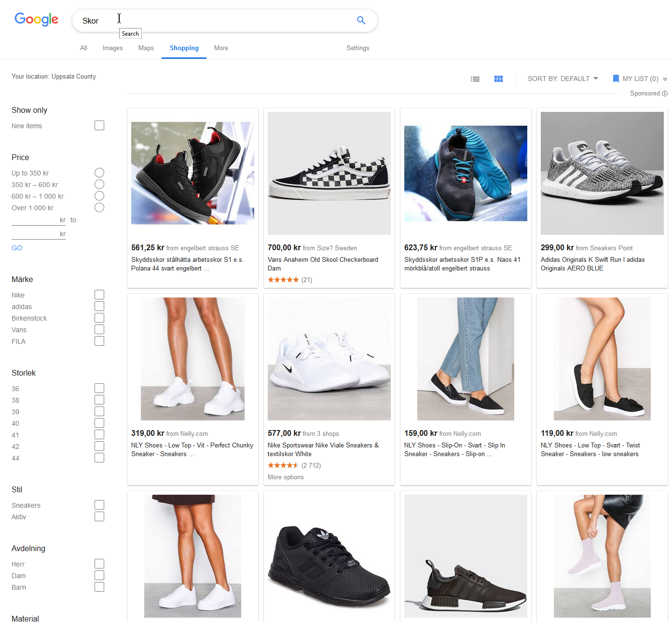Check the Barn department checkbox
This screenshot has height=622, width=672.
(x=99, y=587)
